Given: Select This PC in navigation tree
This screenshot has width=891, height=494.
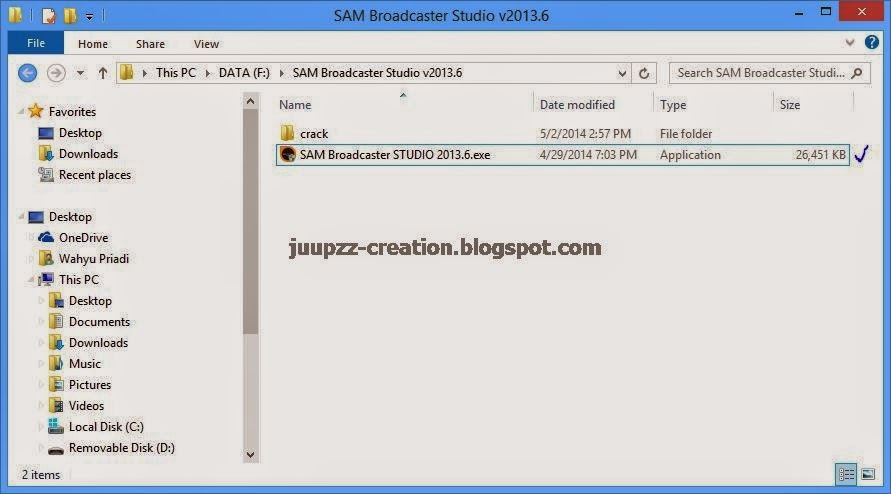Looking at the screenshot, I should [x=78, y=280].
